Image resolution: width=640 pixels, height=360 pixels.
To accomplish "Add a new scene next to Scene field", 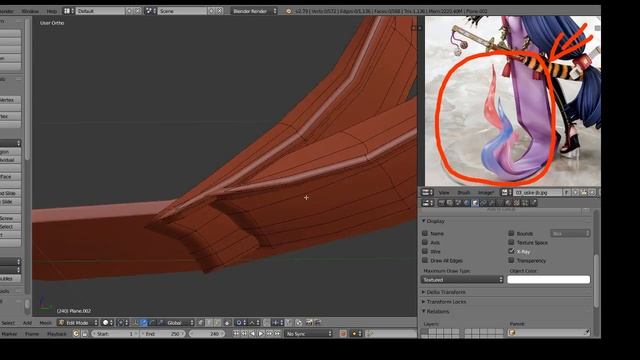I will (x=211, y=11).
